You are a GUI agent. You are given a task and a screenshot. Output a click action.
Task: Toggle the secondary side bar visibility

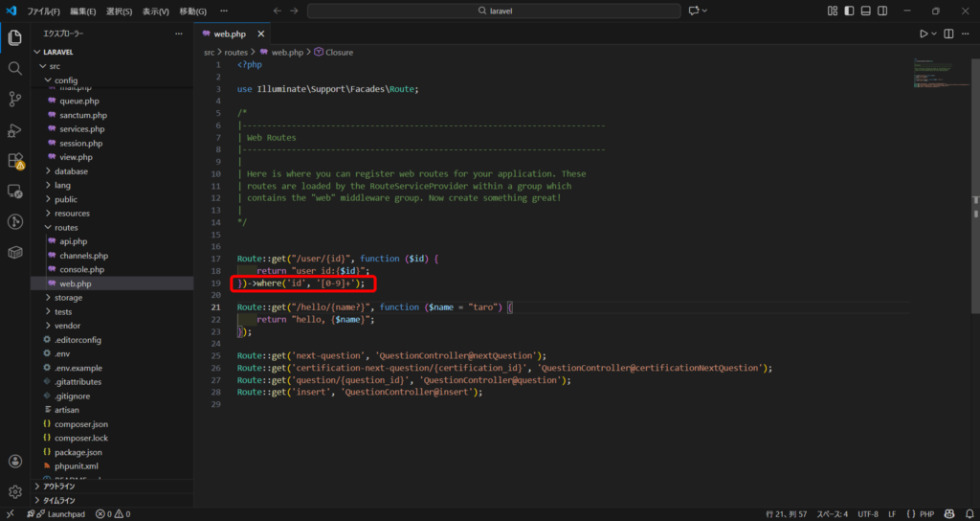point(883,11)
